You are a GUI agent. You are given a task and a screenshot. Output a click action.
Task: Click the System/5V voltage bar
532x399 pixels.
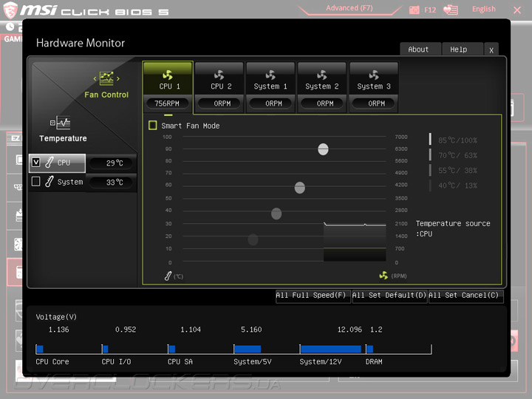(248, 349)
